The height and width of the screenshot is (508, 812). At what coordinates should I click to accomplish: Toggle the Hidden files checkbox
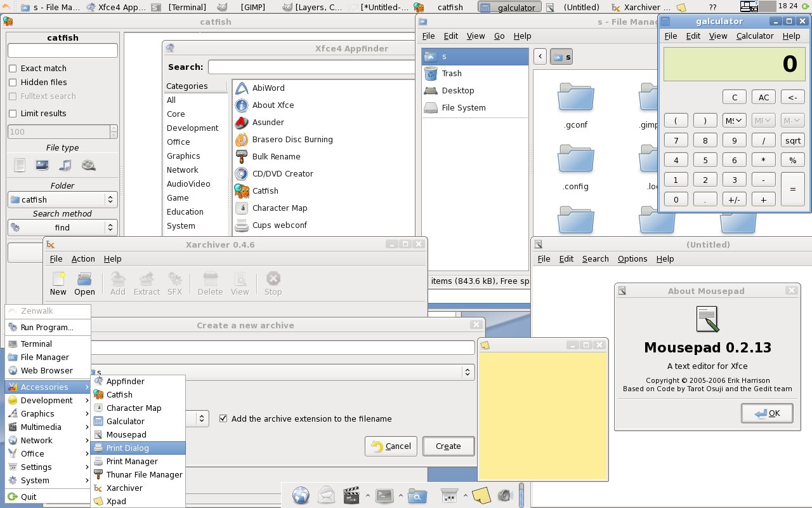tap(13, 83)
